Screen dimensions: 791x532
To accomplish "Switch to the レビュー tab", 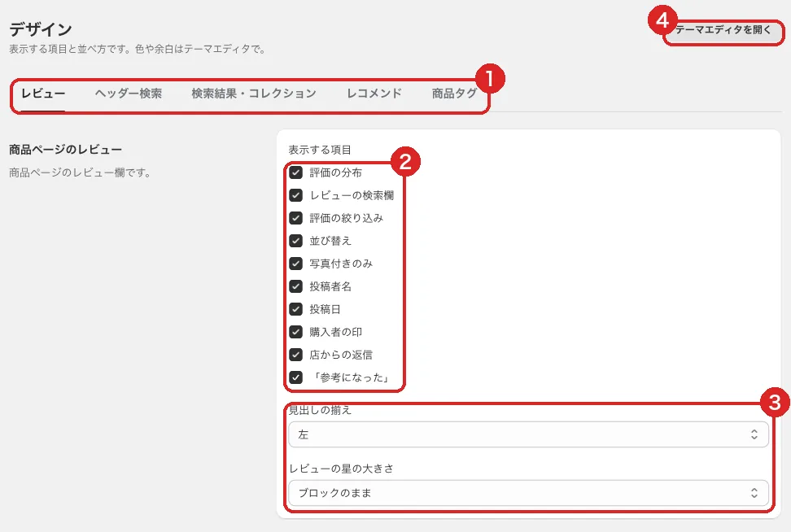I will pos(43,94).
